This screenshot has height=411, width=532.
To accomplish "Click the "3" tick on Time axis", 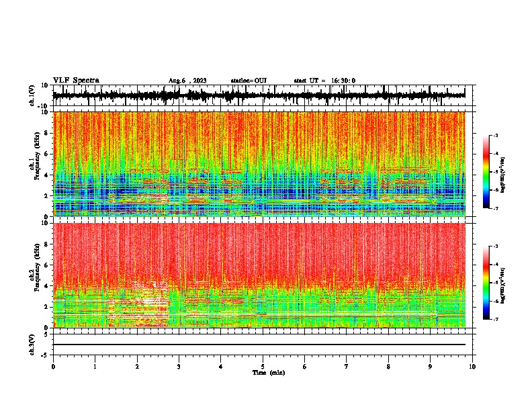I will click(x=179, y=367).
